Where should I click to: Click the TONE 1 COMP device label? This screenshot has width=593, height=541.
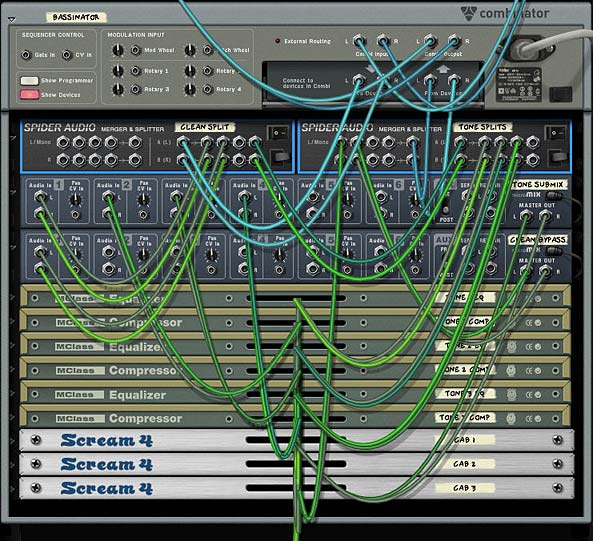(466, 321)
